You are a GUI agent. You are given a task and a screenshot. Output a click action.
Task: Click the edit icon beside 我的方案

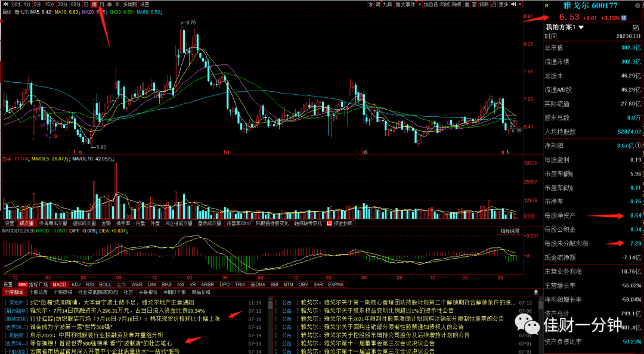636,27
